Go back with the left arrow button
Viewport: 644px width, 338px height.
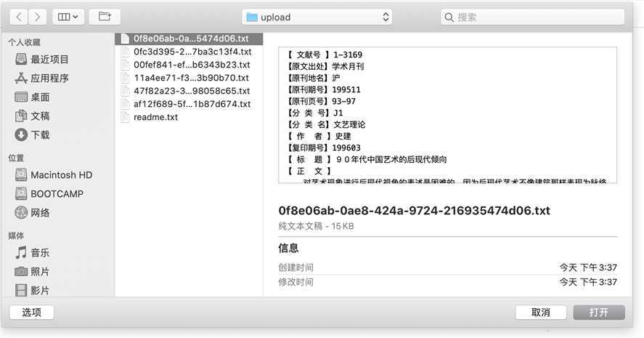(x=18, y=17)
